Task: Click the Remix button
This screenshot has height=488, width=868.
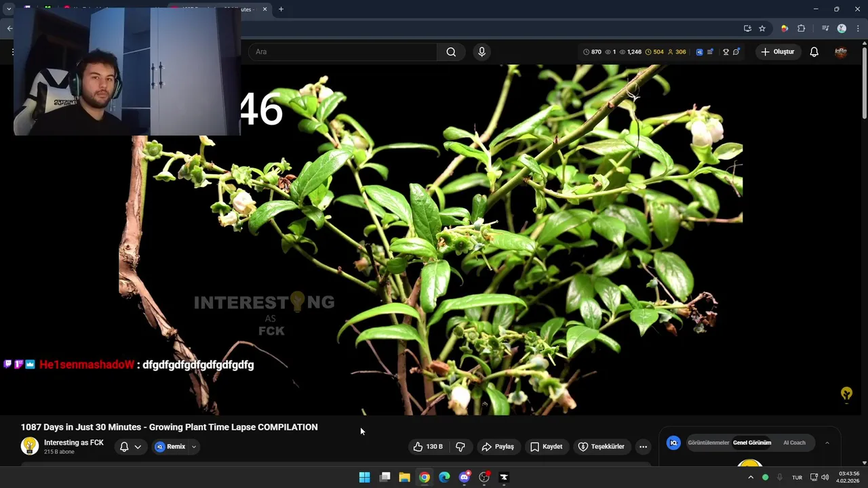Action: 170,447
